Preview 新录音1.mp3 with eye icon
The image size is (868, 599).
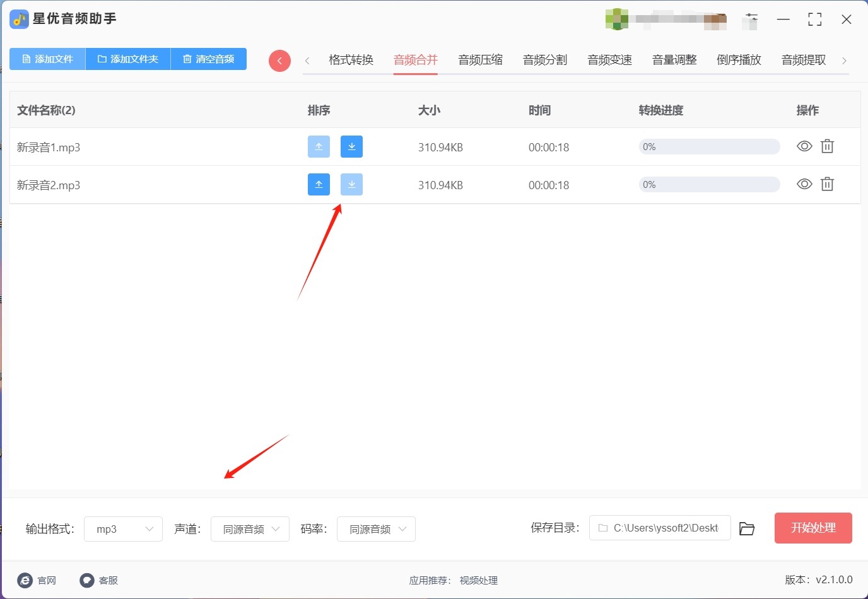pyautogui.click(x=804, y=146)
